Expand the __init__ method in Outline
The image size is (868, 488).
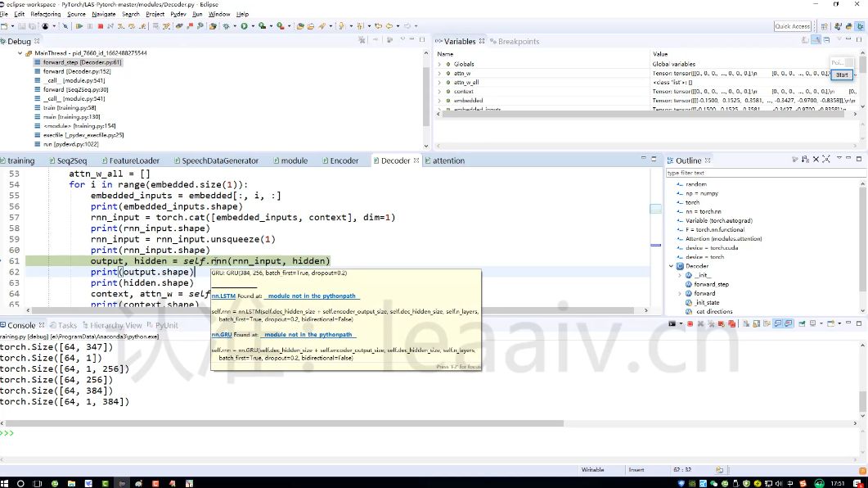[x=681, y=275]
